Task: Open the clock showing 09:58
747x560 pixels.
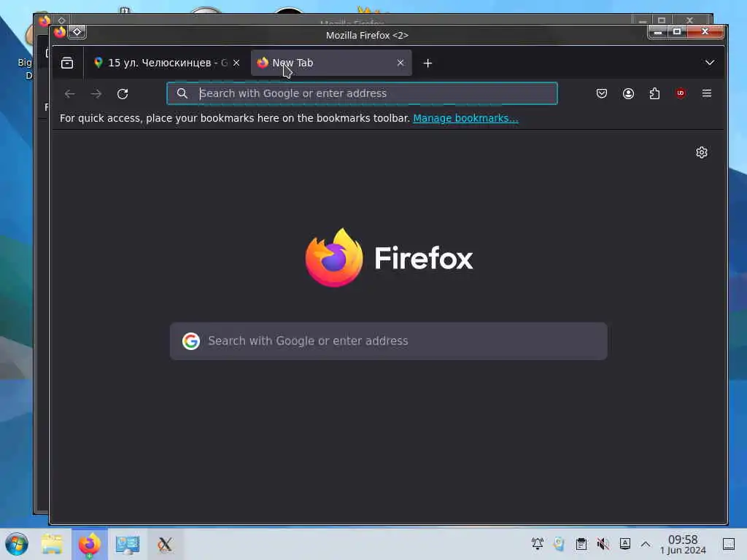Action: (683, 544)
